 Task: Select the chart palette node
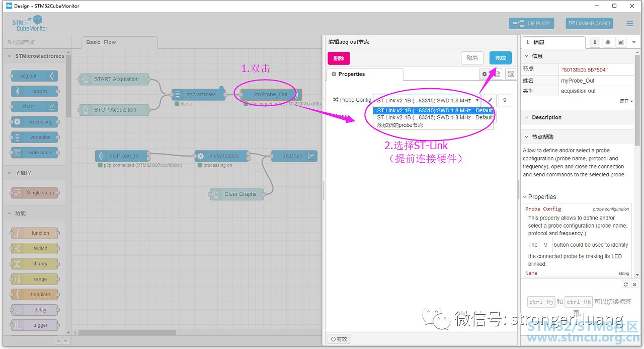coord(34,106)
